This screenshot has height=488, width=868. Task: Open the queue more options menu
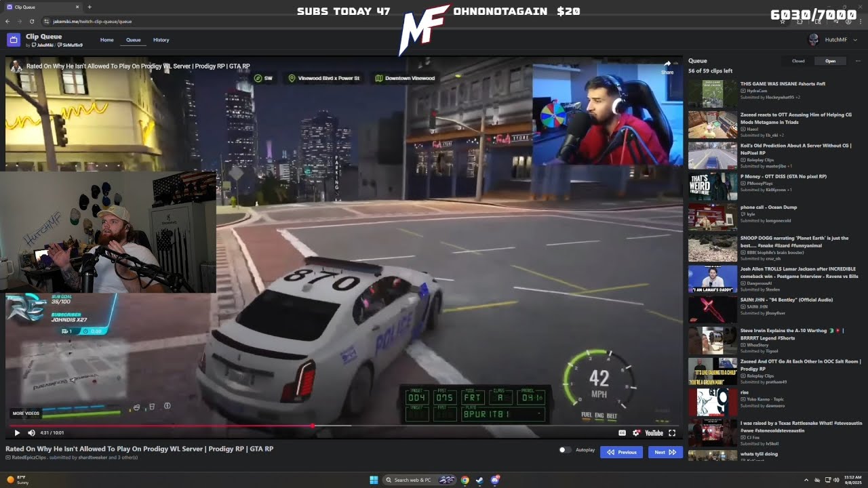[x=858, y=61]
